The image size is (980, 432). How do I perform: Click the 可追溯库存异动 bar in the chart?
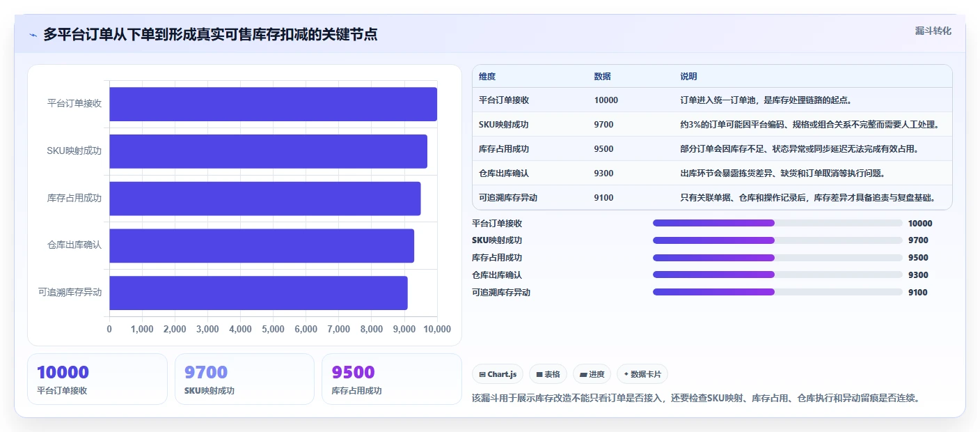tap(258, 293)
